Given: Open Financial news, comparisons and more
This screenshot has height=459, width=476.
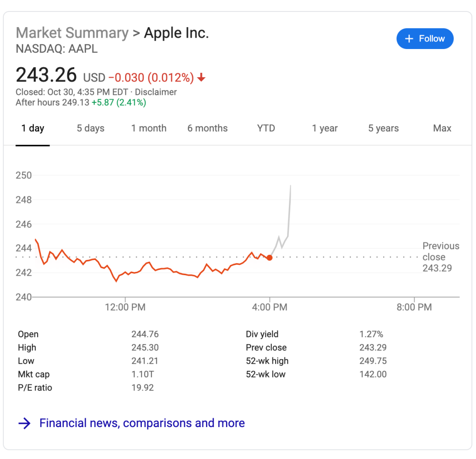Looking at the screenshot, I should click(x=142, y=423).
